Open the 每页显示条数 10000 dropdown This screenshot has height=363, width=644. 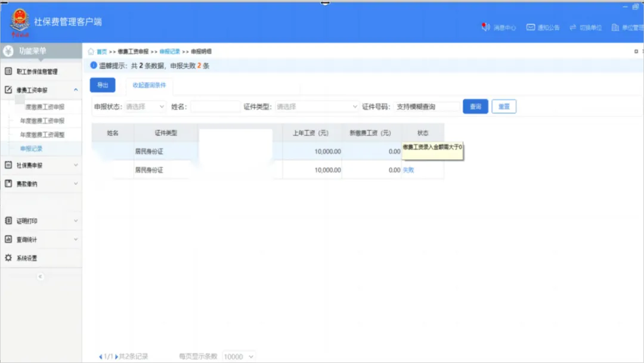[238, 356]
